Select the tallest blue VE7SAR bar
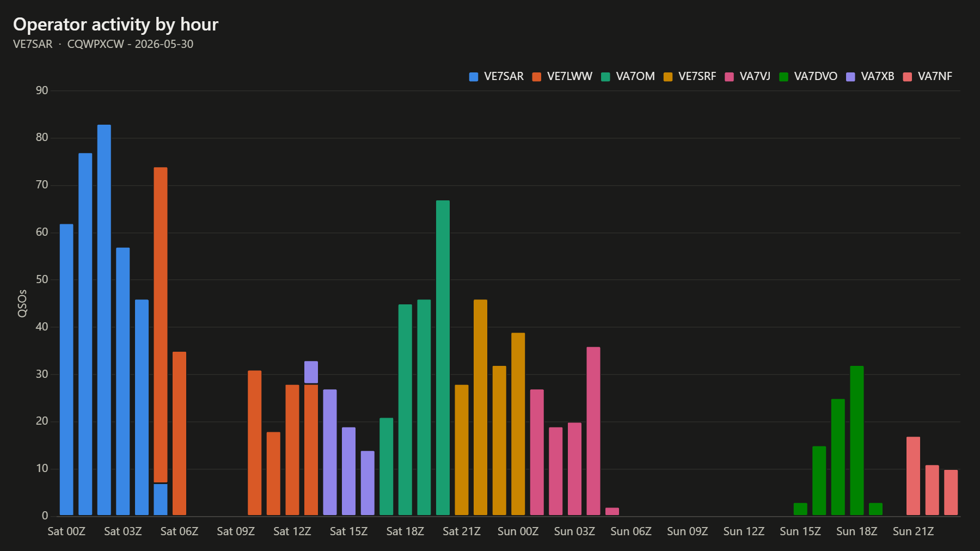 [104, 320]
